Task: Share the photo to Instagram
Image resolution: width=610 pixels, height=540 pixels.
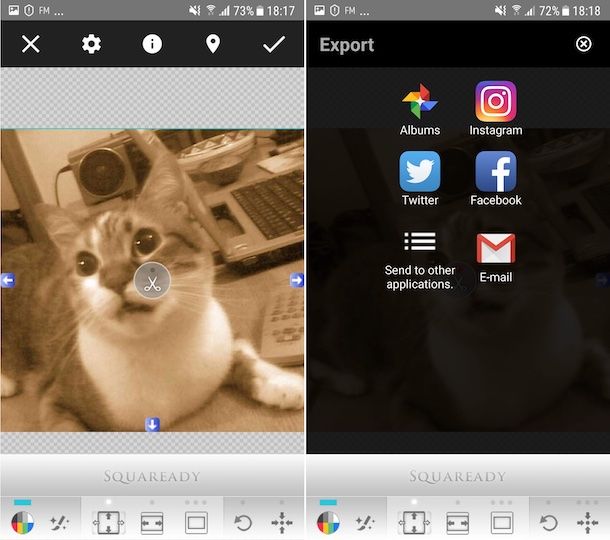Action: 496,109
